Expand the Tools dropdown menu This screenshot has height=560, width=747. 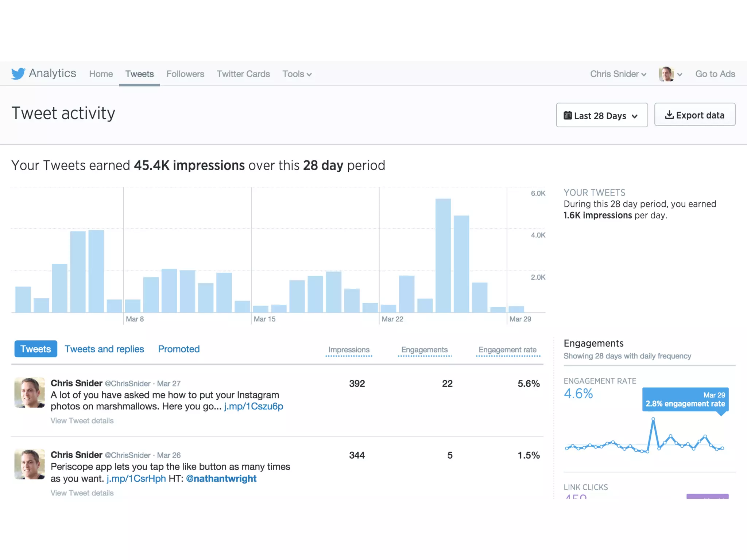(297, 74)
